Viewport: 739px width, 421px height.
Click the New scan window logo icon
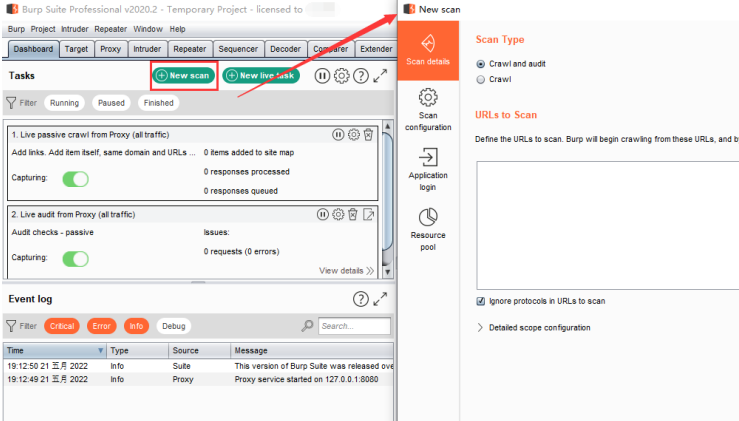click(410, 9)
